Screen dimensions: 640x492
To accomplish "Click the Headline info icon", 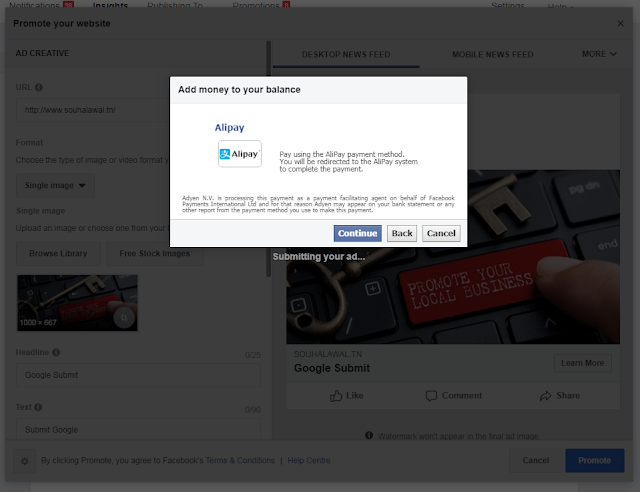I will pos(56,352).
